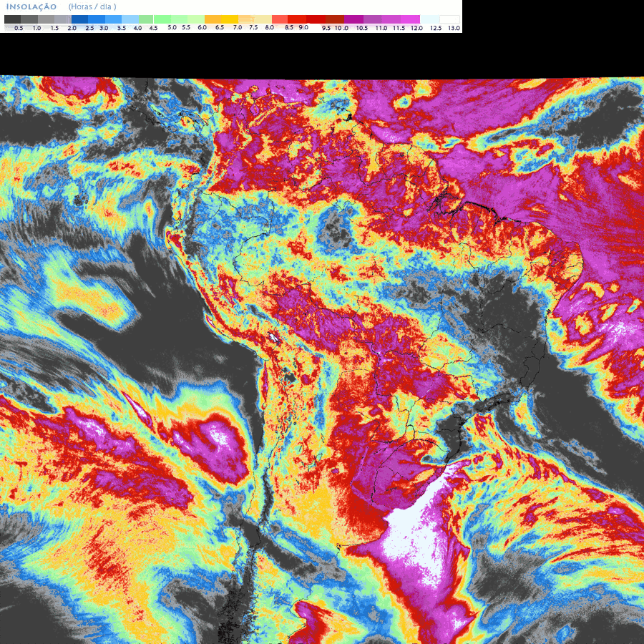The image size is (644, 644).
Task: Click the darkest gray legend swatch
Action: (x=12, y=19)
